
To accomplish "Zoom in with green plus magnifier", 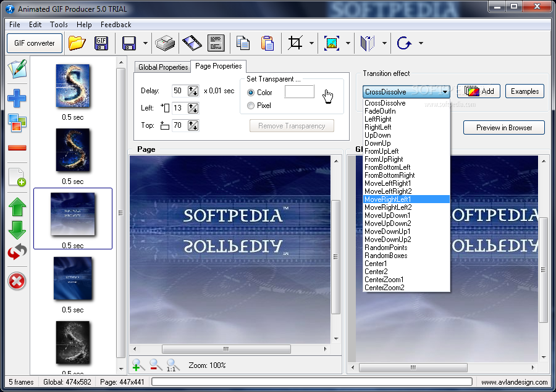I will pyautogui.click(x=138, y=365).
